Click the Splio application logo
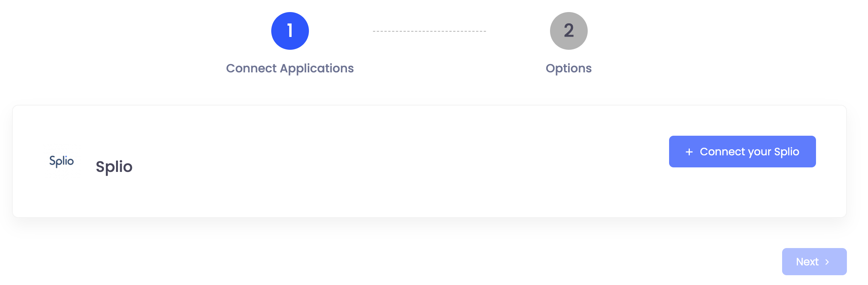 pos(62,161)
